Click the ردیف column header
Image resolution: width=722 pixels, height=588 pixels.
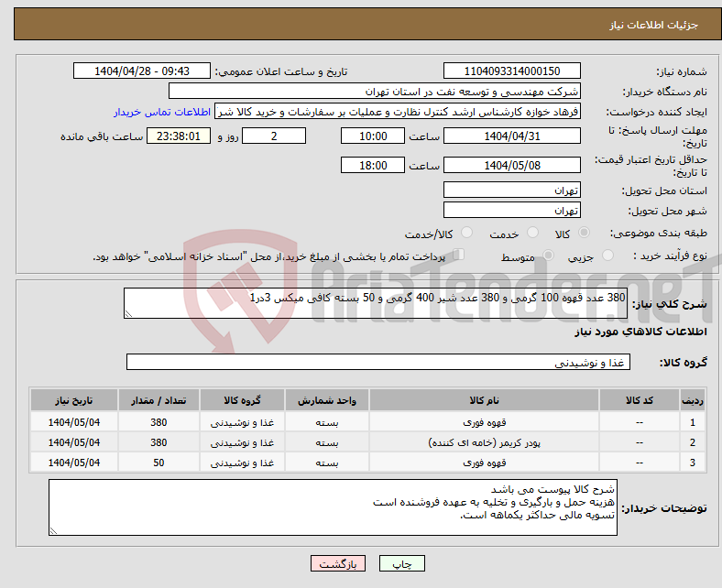[692, 400]
